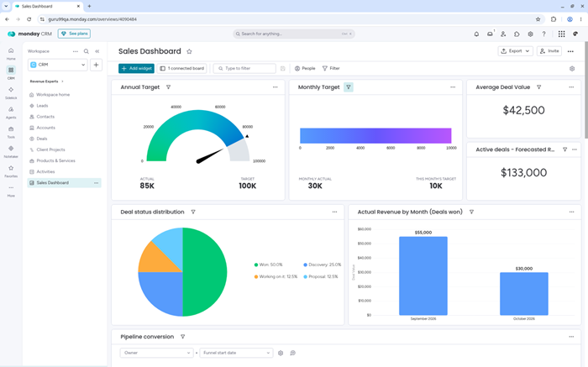Bookmark this page with browser star
Screen dimensions: 588x367
click(538, 19)
